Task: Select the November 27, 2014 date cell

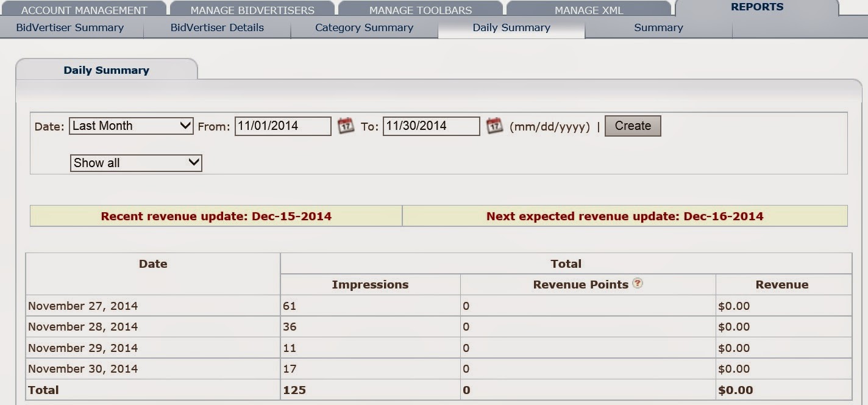Action: (153, 306)
